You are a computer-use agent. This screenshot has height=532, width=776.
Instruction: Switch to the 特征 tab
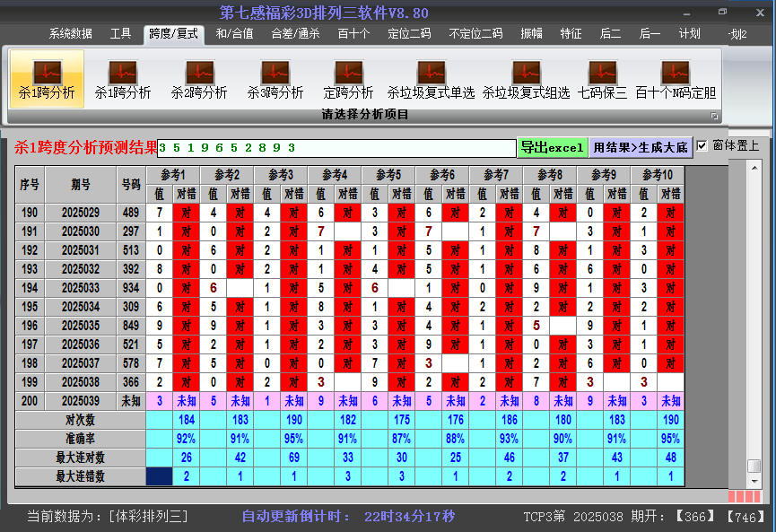(x=571, y=34)
